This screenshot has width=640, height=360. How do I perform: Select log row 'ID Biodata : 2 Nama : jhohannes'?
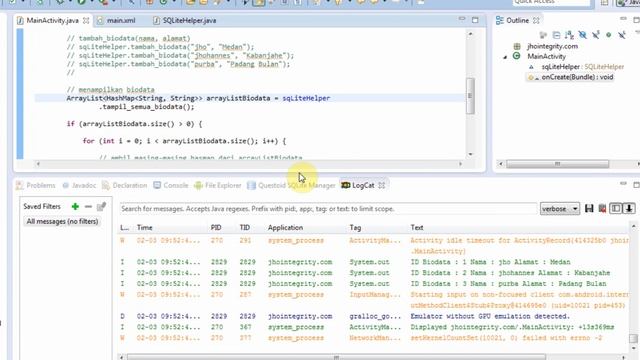click(x=374, y=273)
